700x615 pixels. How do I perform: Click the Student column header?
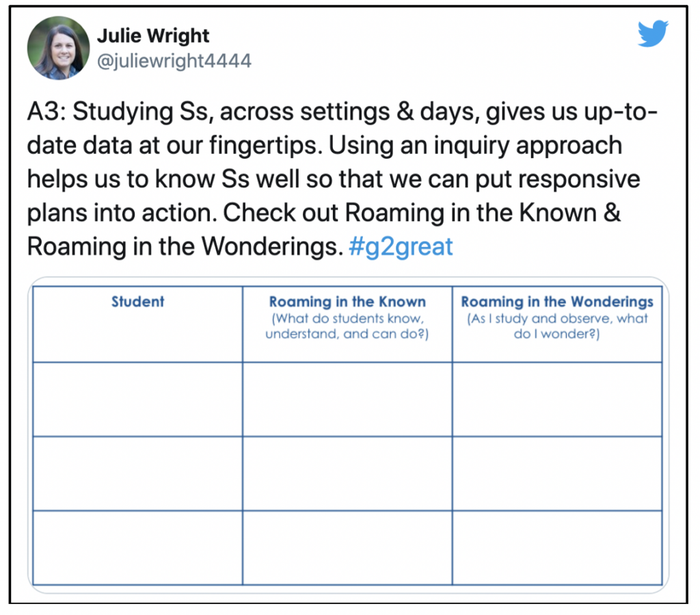(138, 302)
